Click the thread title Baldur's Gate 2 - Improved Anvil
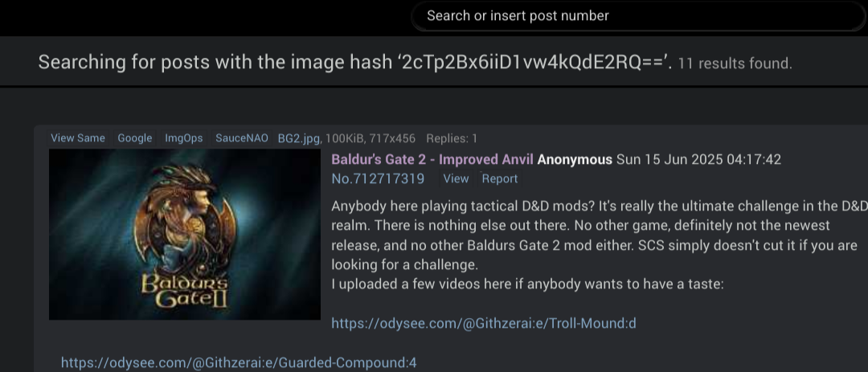Image resolution: width=868 pixels, height=372 pixels. (x=432, y=160)
